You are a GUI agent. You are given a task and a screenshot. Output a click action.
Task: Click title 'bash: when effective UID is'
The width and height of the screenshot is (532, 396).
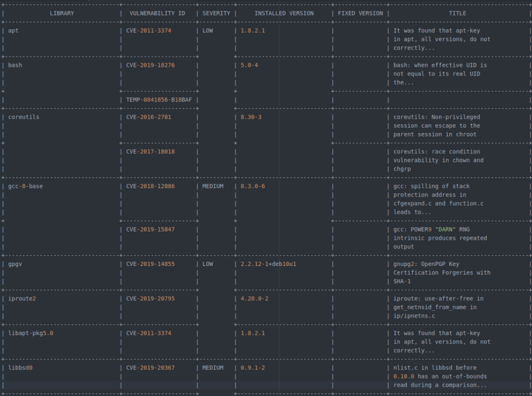pos(440,65)
